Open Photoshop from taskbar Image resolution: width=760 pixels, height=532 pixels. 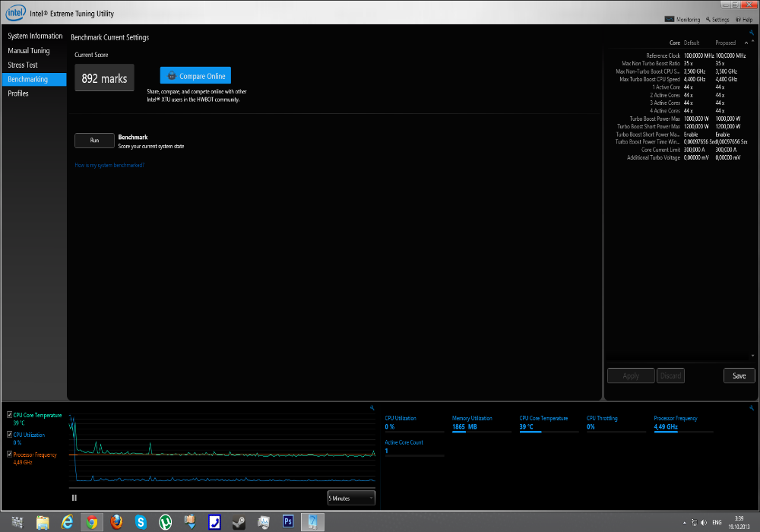click(x=288, y=521)
